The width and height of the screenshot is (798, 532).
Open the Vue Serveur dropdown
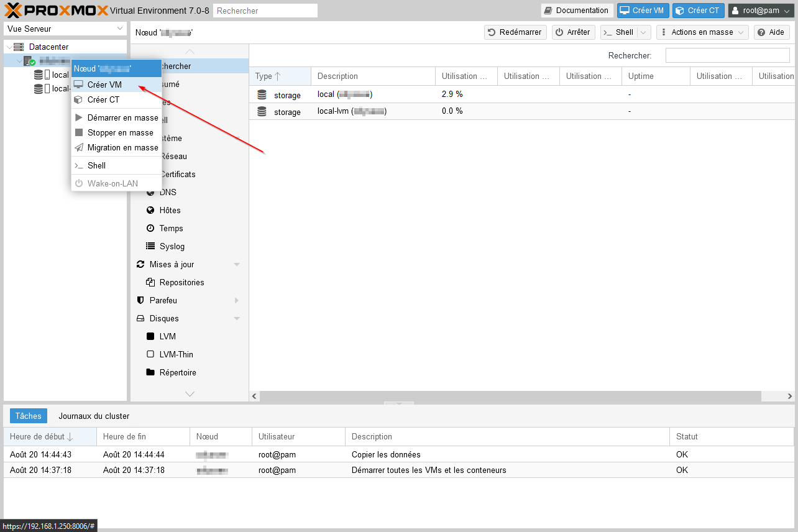click(65, 29)
